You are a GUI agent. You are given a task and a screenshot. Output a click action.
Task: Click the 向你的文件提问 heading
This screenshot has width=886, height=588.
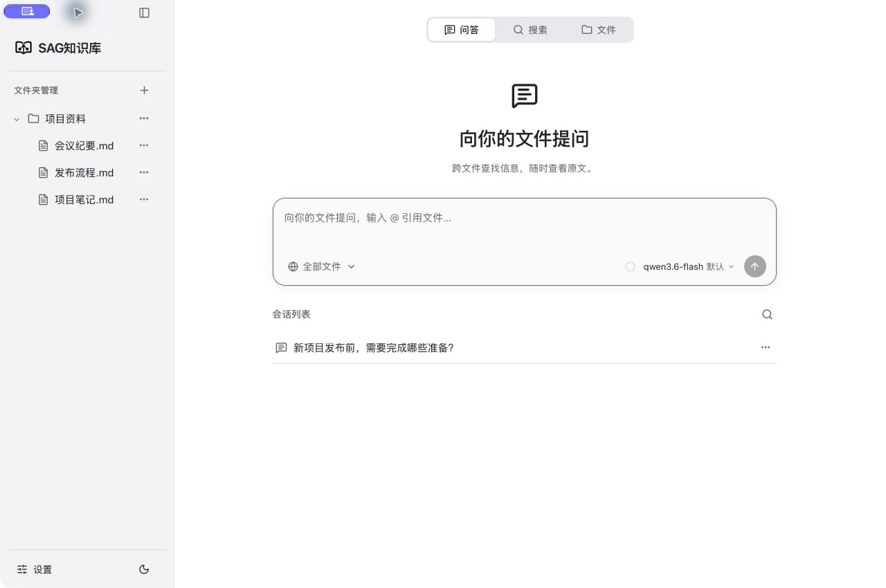[x=525, y=138]
